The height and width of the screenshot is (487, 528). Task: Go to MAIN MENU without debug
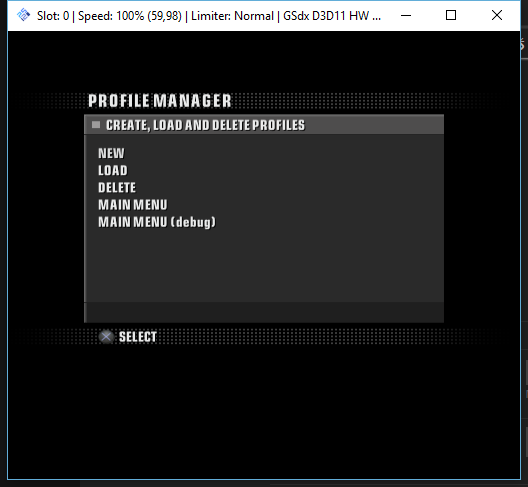point(133,205)
